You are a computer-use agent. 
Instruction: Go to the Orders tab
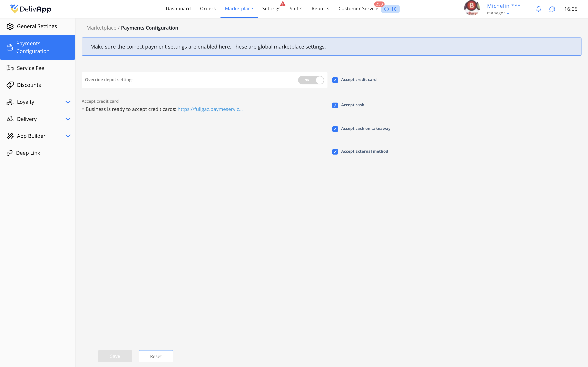(208, 9)
